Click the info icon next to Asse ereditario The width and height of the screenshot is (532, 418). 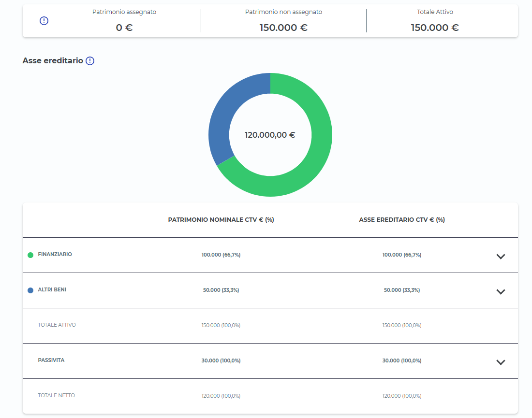click(90, 61)
